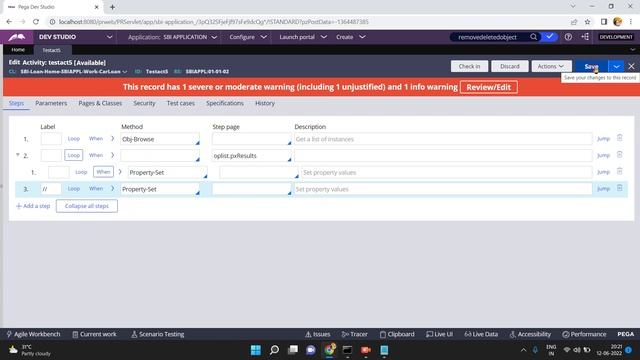Open Performance tool
The image size is (640, 360).
click(584, 334)
